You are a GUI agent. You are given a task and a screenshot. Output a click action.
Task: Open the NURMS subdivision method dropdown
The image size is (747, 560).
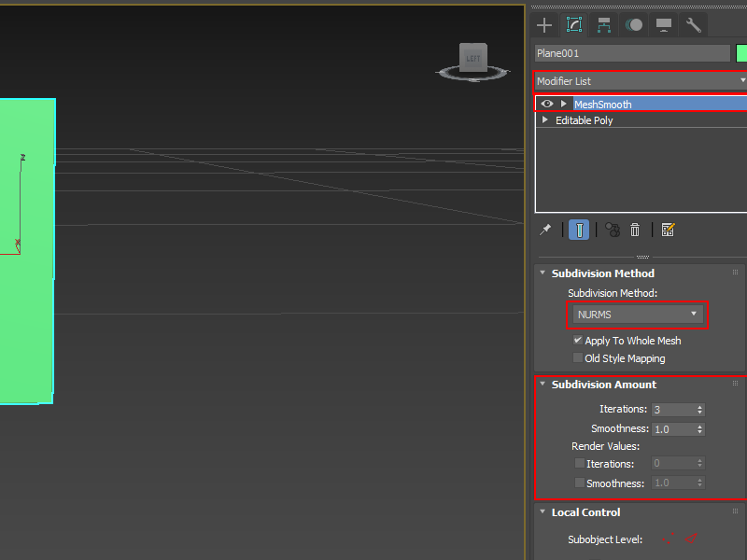638,315
